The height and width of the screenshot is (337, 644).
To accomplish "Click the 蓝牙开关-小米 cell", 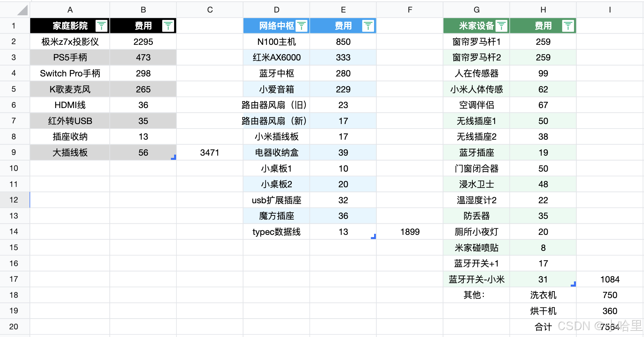I will click(x=477, y=279).
